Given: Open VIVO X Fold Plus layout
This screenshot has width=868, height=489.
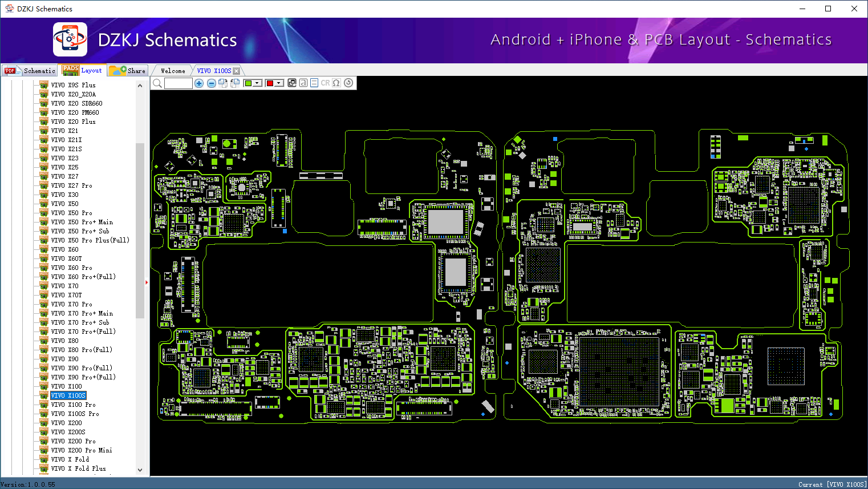Looking at the screenshot, I should tap(78, 468).
